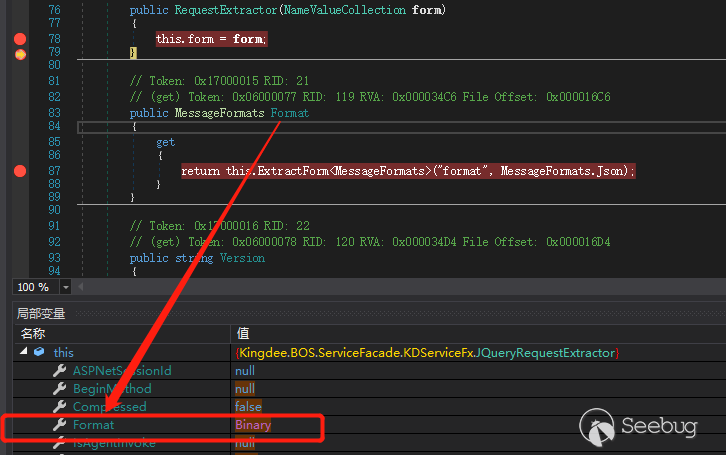Click MessageFormats.Json argument on line 87
The image size is (726, 455).
click(564, 171)
